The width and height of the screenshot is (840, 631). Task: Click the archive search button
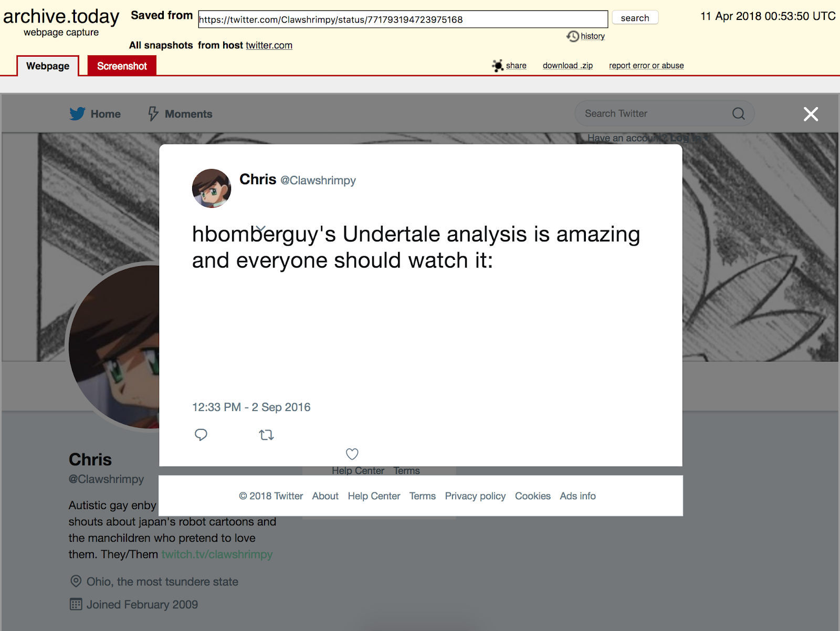pos(635,18)
